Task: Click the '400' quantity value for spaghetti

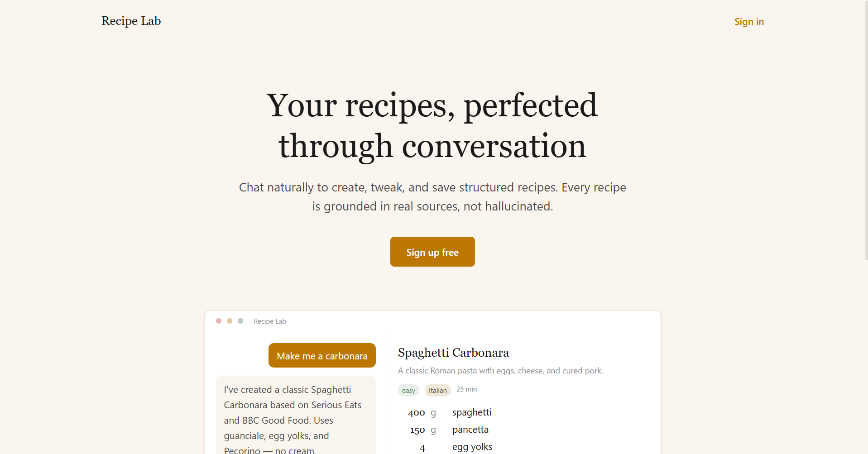Action: point(416,412)
